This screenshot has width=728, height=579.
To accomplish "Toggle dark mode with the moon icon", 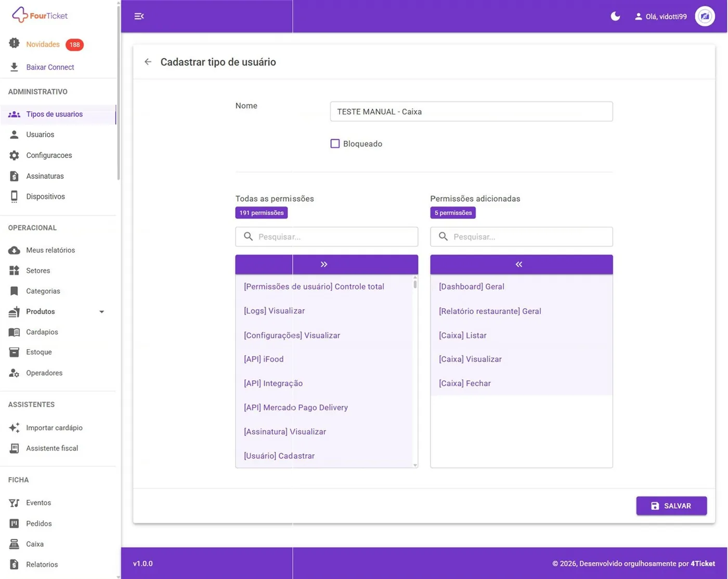I will (x=615, y=16).
